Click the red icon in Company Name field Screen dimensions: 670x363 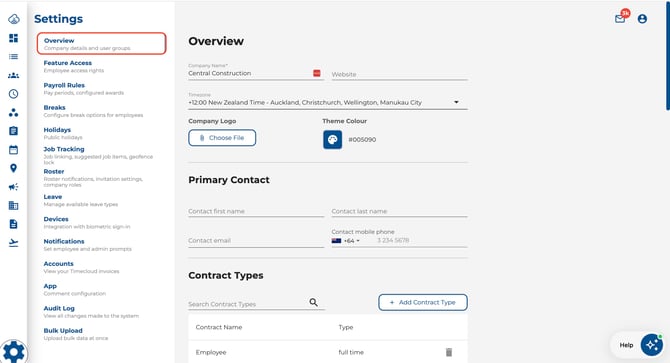(317, 73)
